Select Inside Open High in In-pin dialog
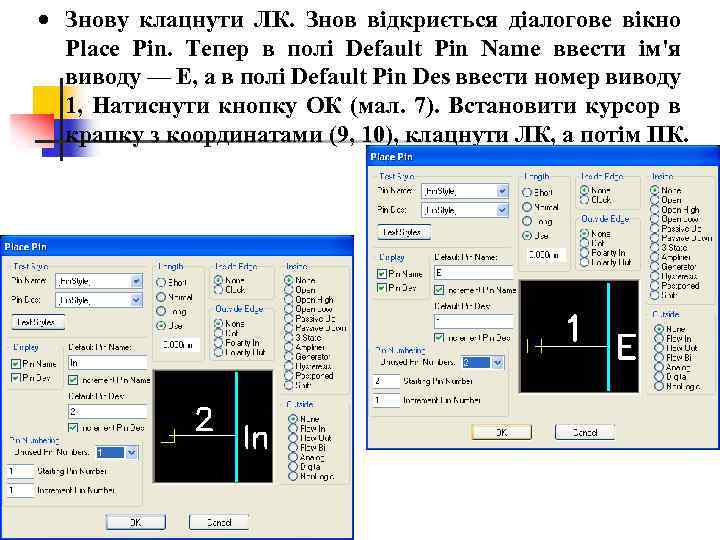720x540 pixels. [289, 299]
